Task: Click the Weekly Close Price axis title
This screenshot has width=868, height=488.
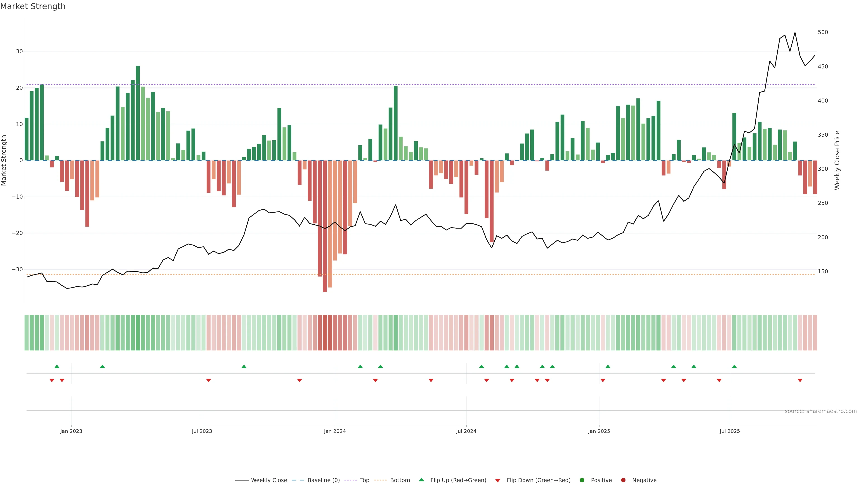Action: pos(837,160)
